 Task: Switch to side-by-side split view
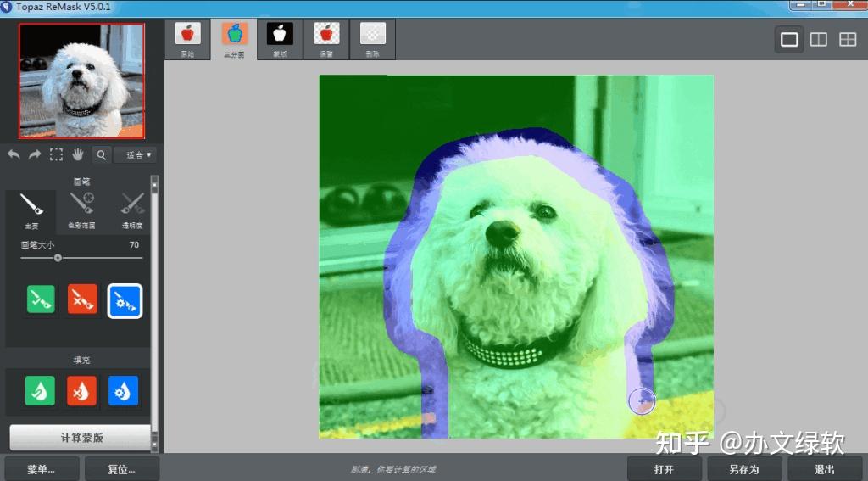coord(818,39)
